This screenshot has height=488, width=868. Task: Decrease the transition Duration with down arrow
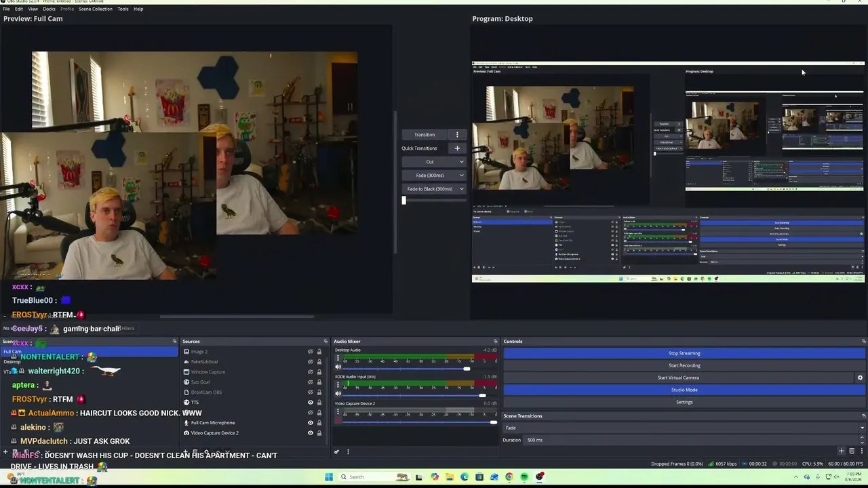862,442
